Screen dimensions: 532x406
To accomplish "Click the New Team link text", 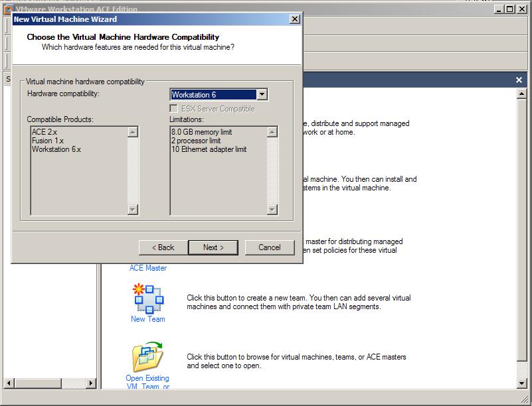I will coord(147,319).
